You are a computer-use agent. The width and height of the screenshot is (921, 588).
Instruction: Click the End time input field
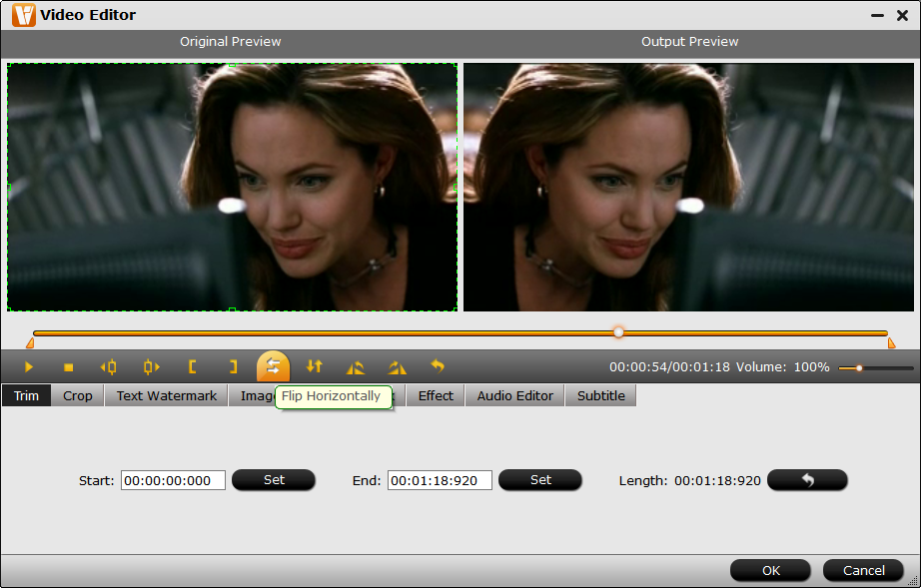pos(440,481)
